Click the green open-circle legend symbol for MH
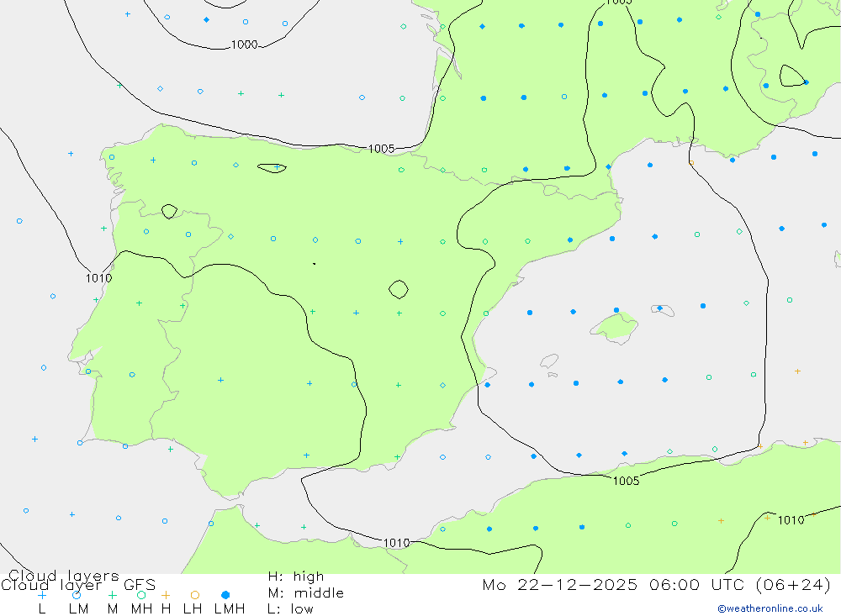 click(x=141, y=595)
